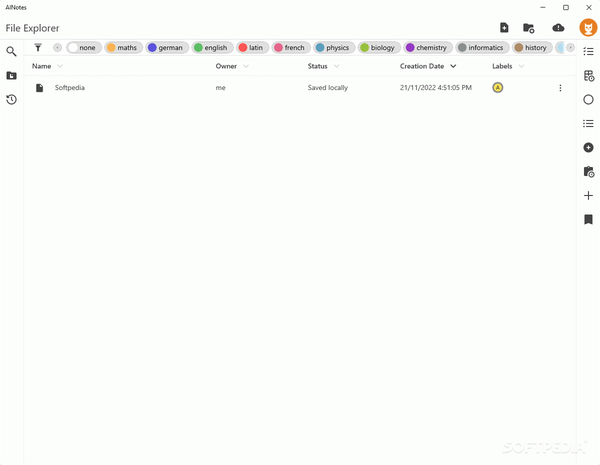
Task: Open the bookmark icon in right sidebar
Action: tap(588, 219)
